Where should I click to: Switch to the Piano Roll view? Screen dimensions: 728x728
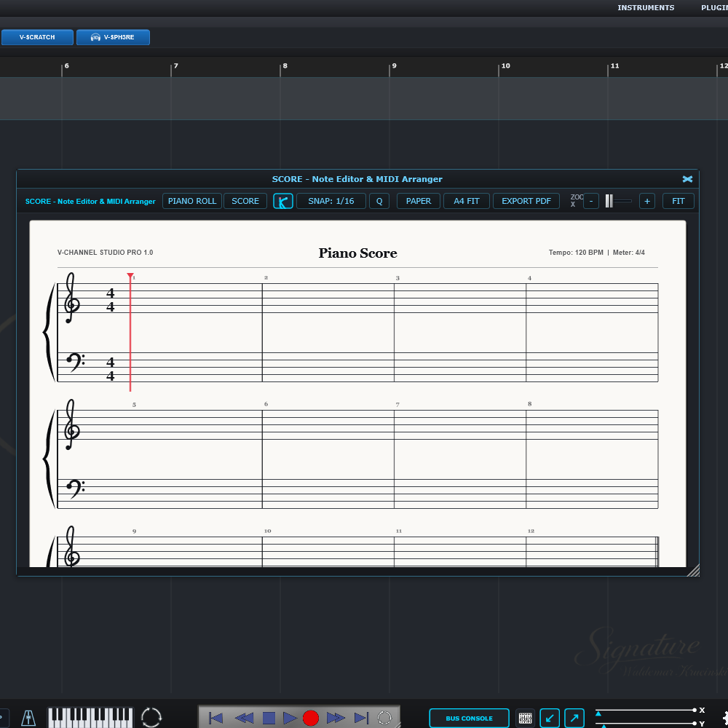(x=192, y=201)
